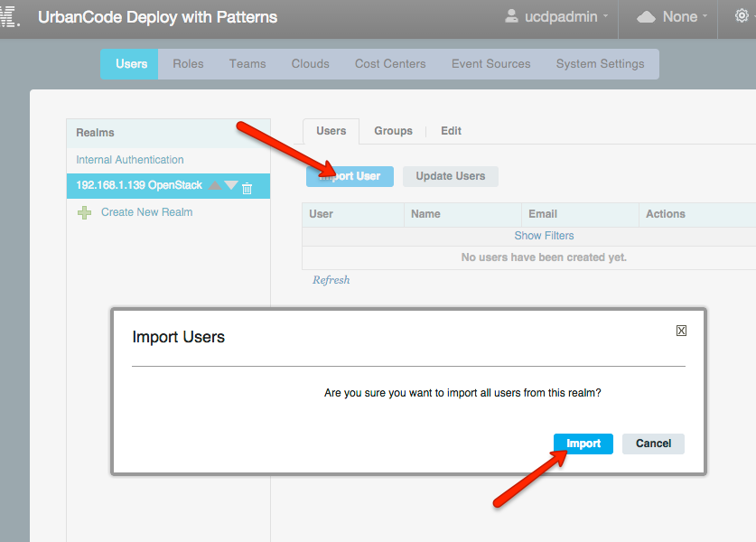
Task: Click the Actions column header
Action: pos(697,214)
